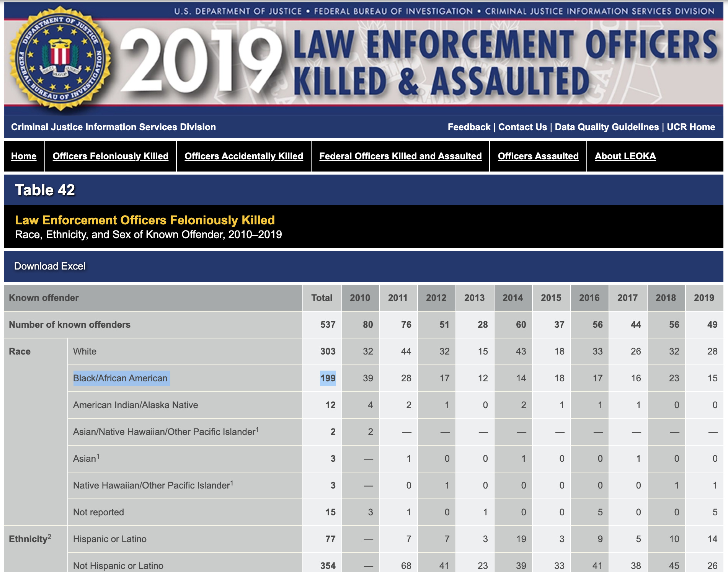Click total known offenders value 537
The image size is (728, 572).
pyautogui.click(x=328, y=325)
